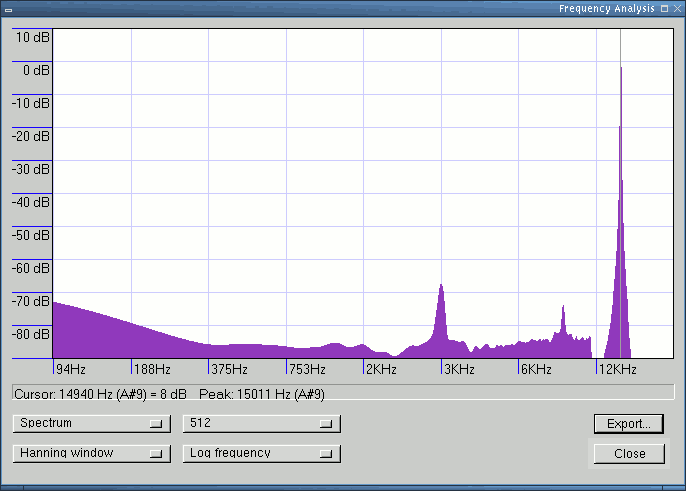
Task: Click the 753Hz frequency axis label
Action: pos(305,369)
